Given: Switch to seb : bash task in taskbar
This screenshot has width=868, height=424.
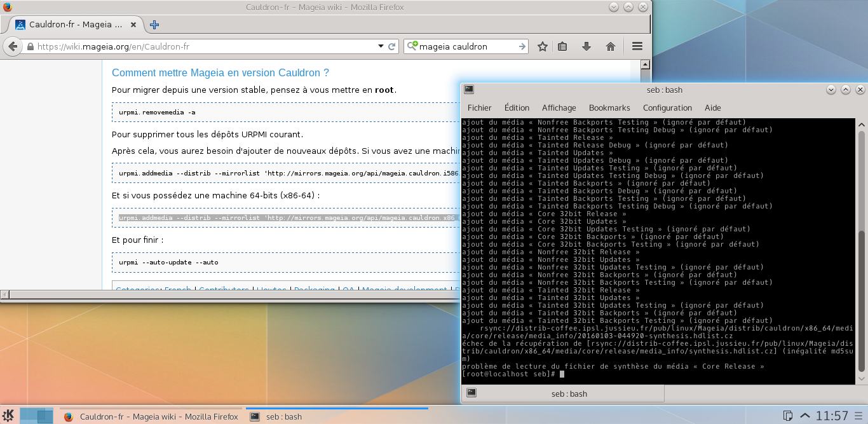Looking at the screenshot, I should (337, 416).
